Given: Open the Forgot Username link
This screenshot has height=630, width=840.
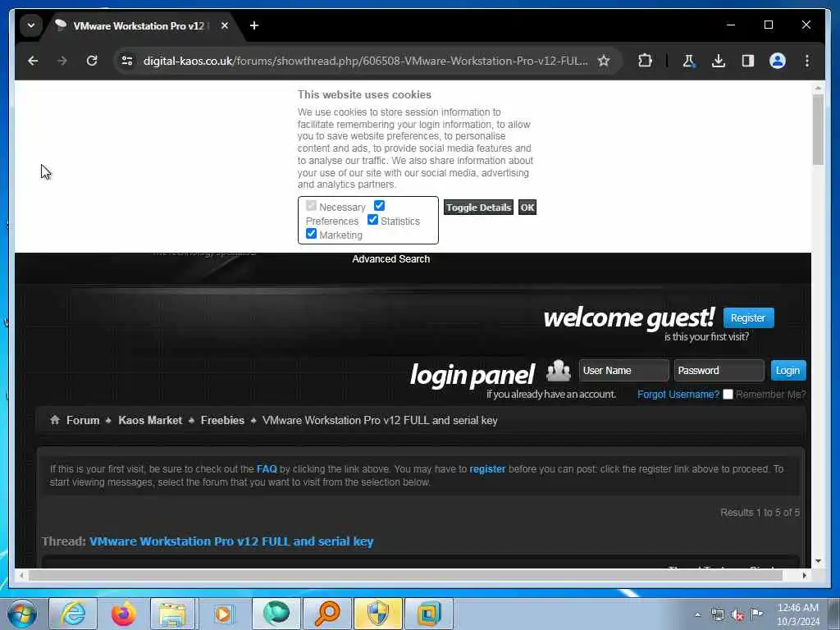Looking at the screenshot, I should [678, 395].
